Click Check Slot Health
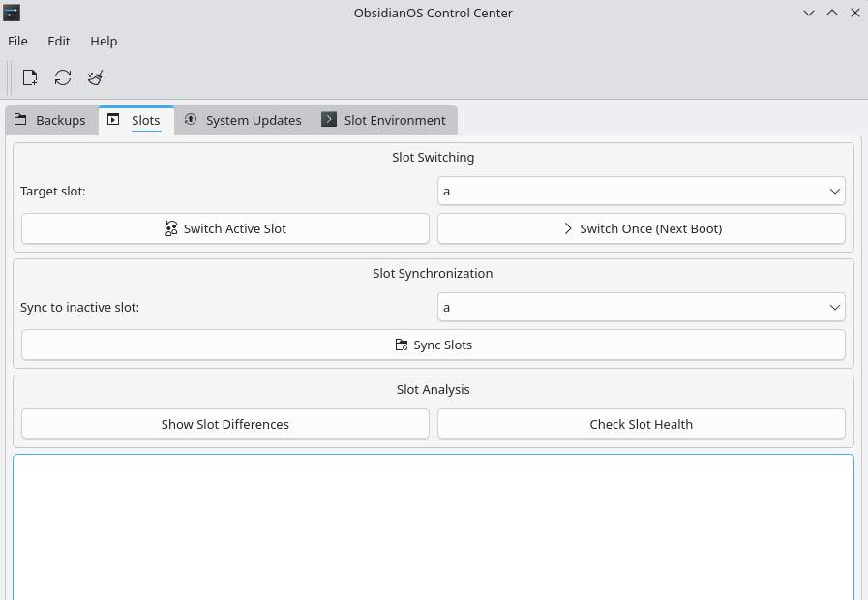The image size is (868, 600). tap(641, 424)
